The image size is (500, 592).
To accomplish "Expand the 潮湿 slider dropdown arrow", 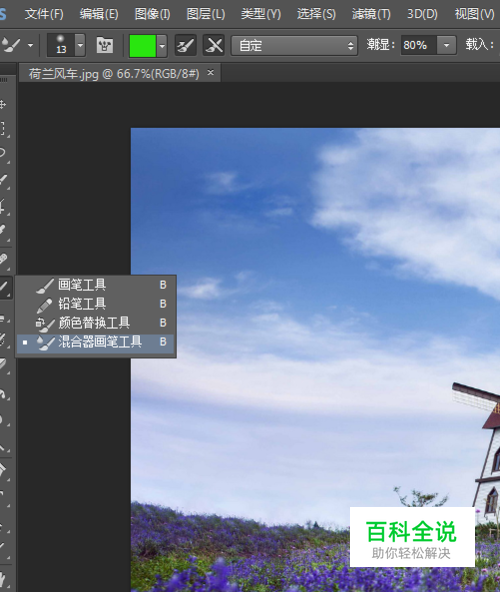I will coord(446,46).
